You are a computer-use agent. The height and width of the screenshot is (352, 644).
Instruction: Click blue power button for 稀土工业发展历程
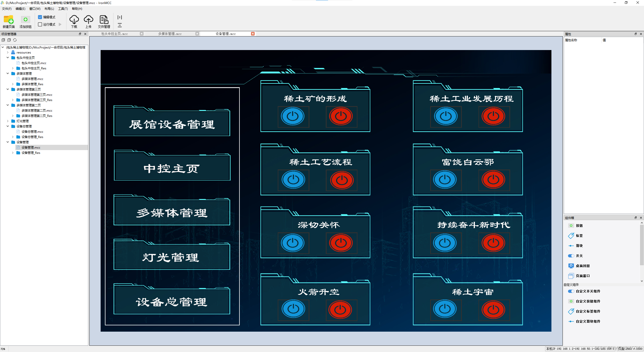(446, 116)
